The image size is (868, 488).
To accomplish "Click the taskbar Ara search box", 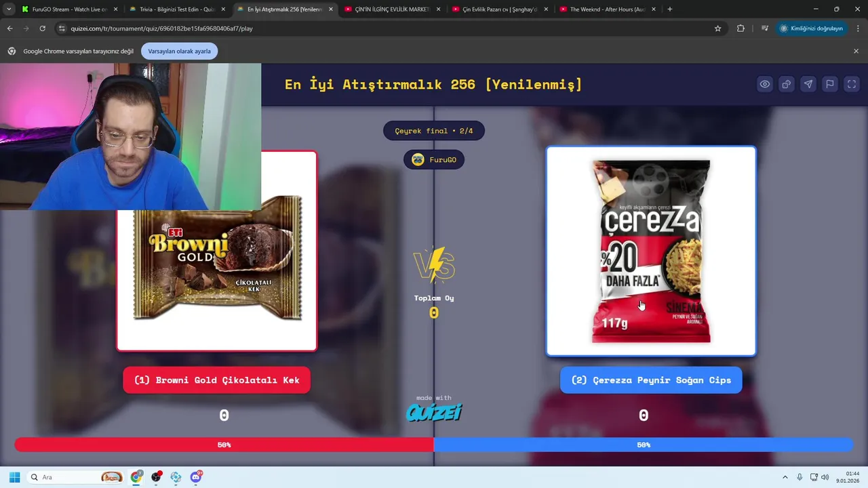I will tap(76, 477).
